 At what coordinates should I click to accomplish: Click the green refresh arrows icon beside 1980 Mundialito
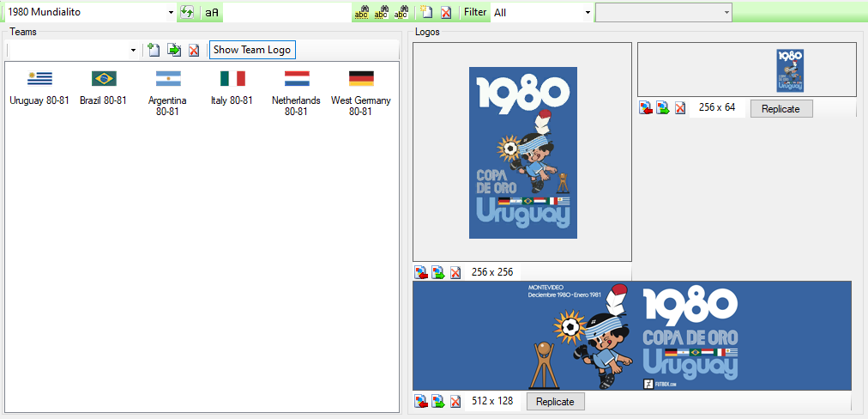click(x=187, y=12)
